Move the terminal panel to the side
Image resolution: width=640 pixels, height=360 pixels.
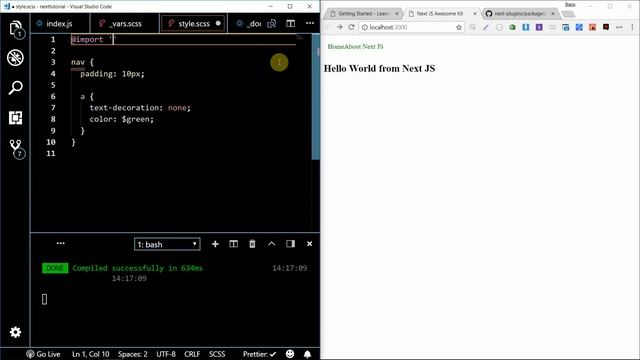pos(290,244)
